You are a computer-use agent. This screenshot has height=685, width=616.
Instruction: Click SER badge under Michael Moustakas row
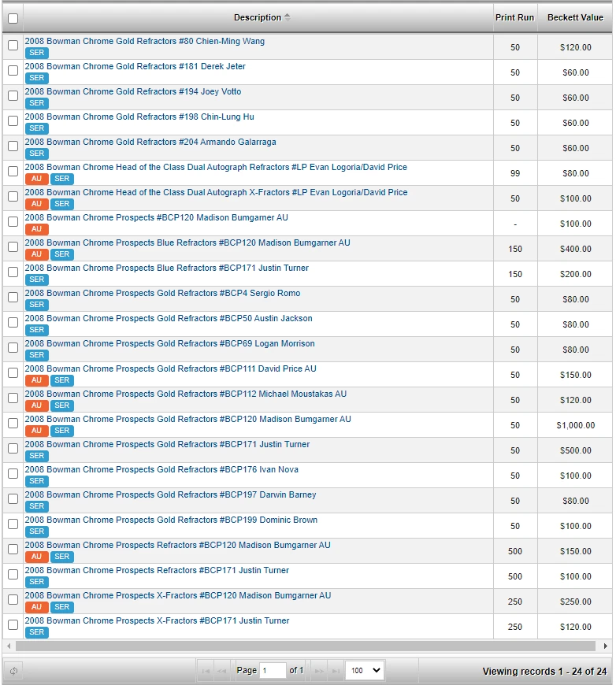[62, 405]
